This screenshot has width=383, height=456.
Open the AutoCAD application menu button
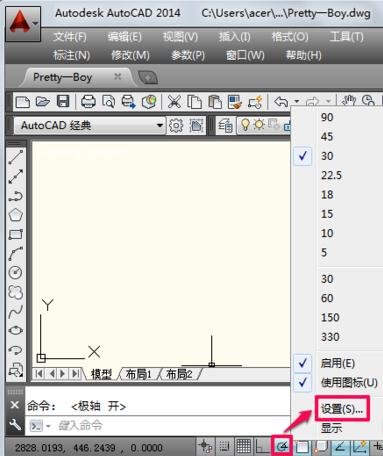point(23,24)
